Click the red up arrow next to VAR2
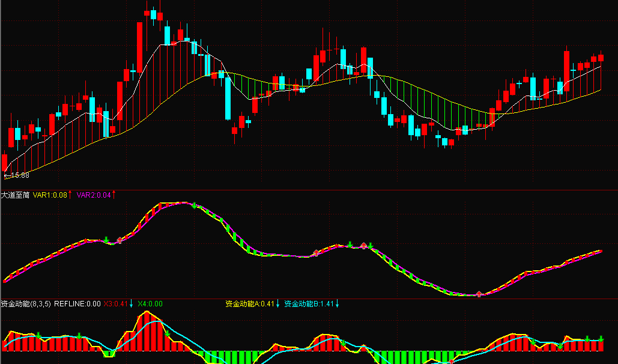The width and height of the screenshot is (618, 364). point(114,195)
